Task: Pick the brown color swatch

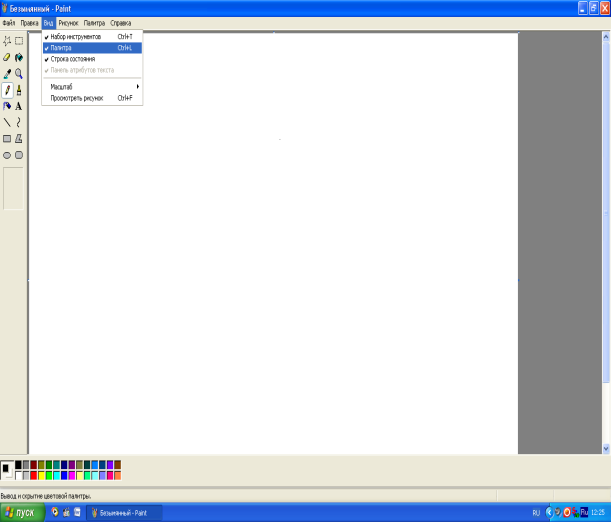Action: pyautogui.click(x=117, y=464)
